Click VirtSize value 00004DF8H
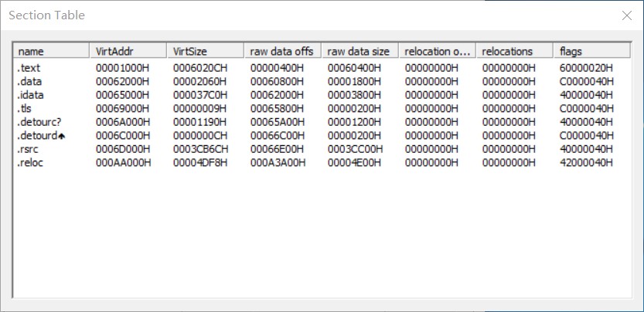 click(x=200, y=163)
